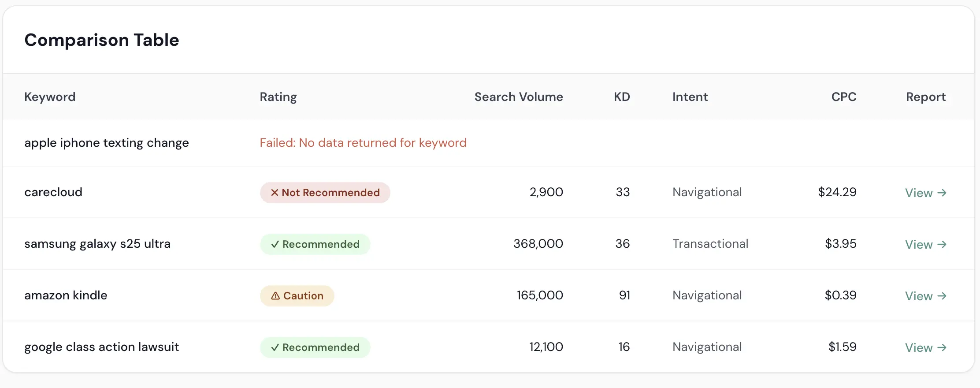
Task: Click the Recommended badge for google class action lawsuit
Action: tap(315, 347)
